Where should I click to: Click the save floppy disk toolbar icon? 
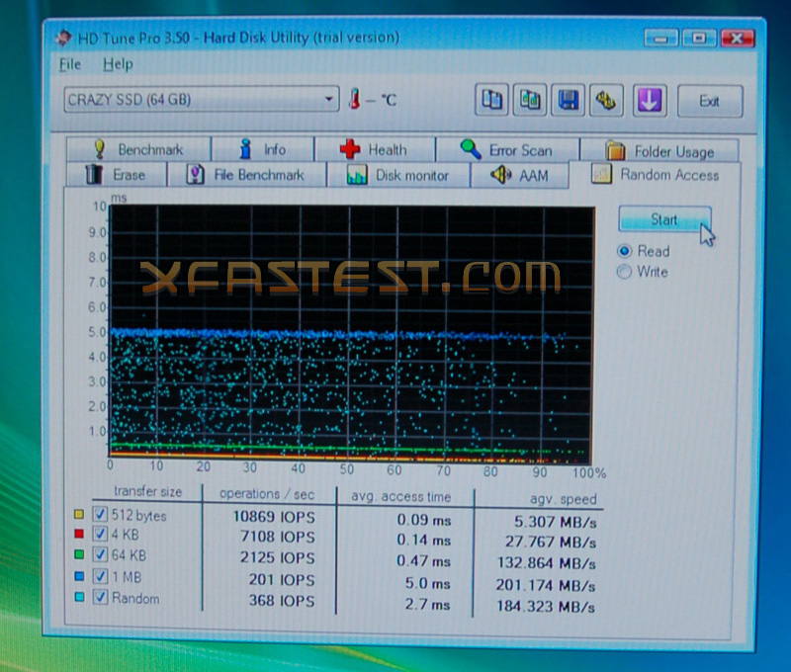click(x=568, y=101)
